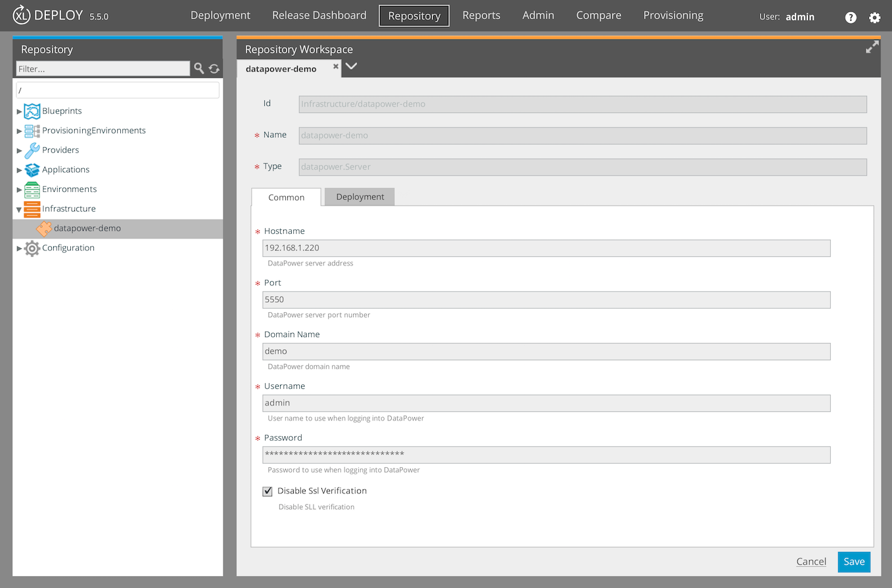Click the ProvisioningEnvironments icon
Viewport: 892px width, 588px height.
(32, 131)
